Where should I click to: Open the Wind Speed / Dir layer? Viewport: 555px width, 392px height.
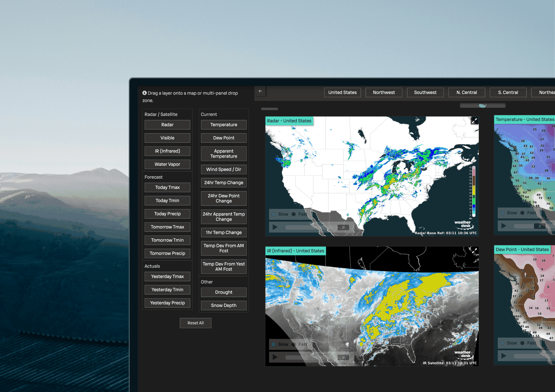223,169
